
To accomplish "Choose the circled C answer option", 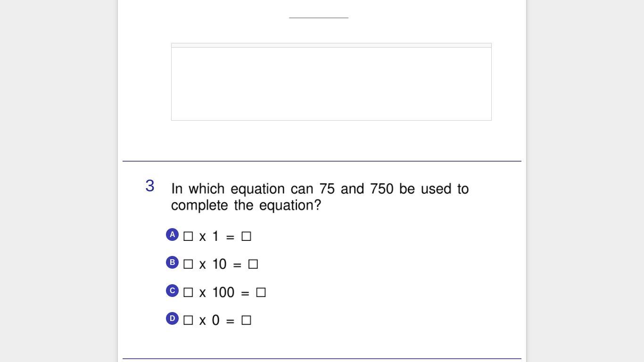I will click(x=172, y=291).
